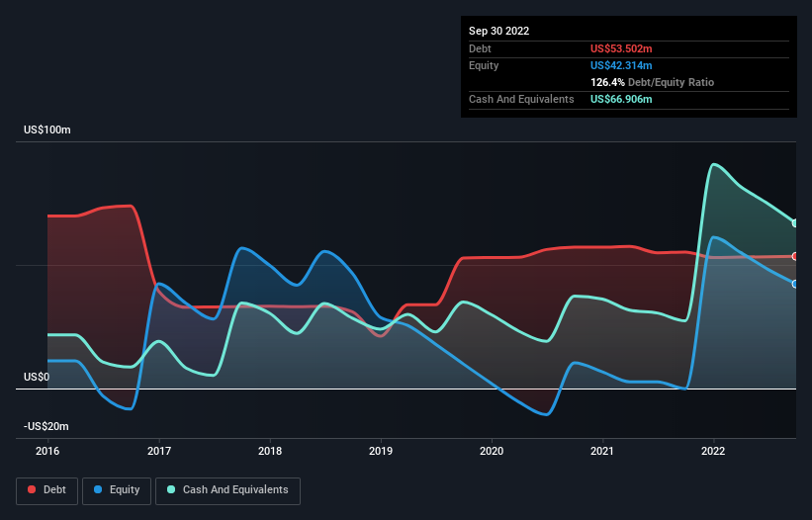
Task: Click the US$0 y-axis label
Action: point(37,377)
